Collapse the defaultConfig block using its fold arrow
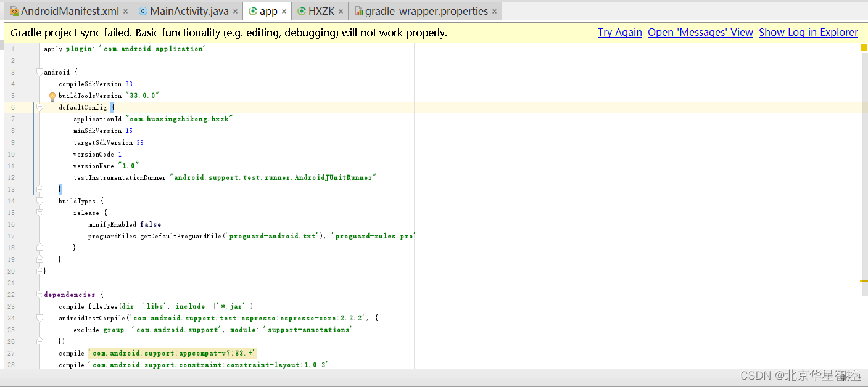Image resolution: width=868 pixels, height=387 pixels. click(x=39, y=107)
